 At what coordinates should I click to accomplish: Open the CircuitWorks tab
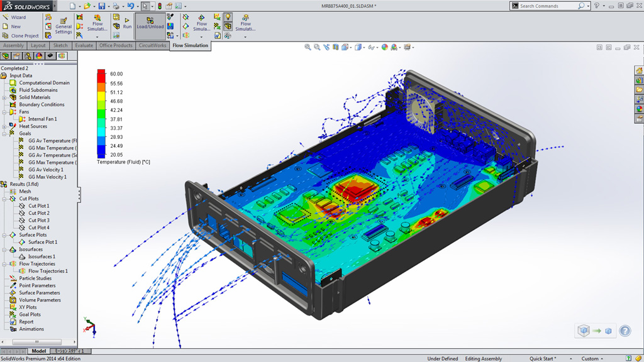(153, 46)
